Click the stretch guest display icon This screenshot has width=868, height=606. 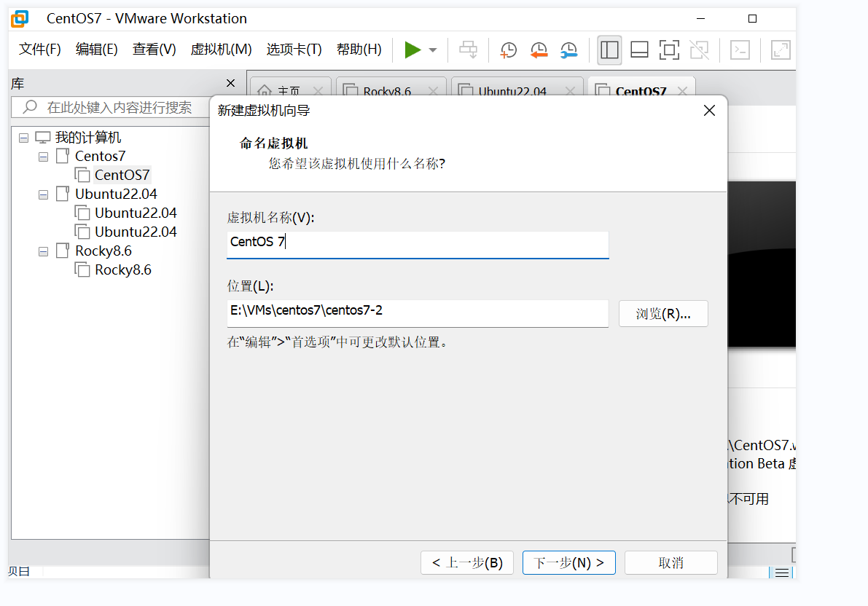tap(781, 50)
